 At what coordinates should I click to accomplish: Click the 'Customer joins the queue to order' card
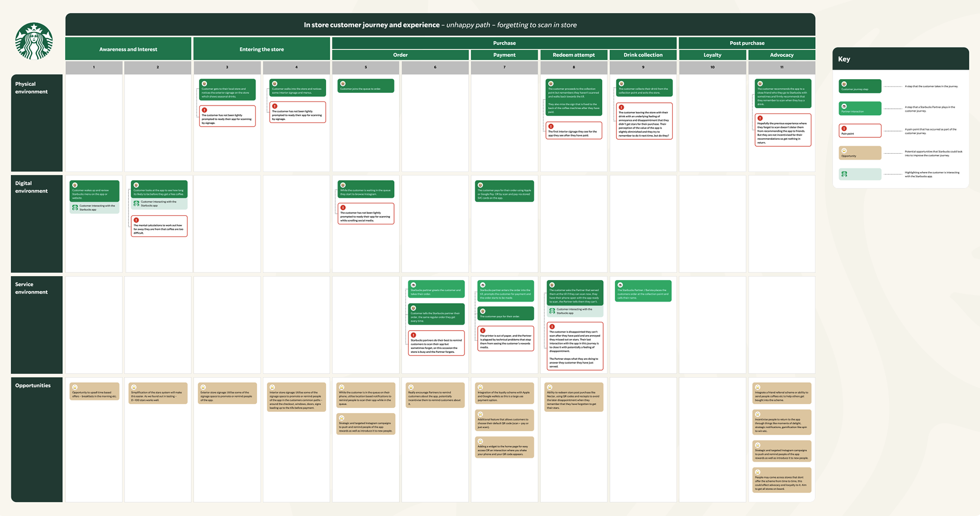pos(366,86)
